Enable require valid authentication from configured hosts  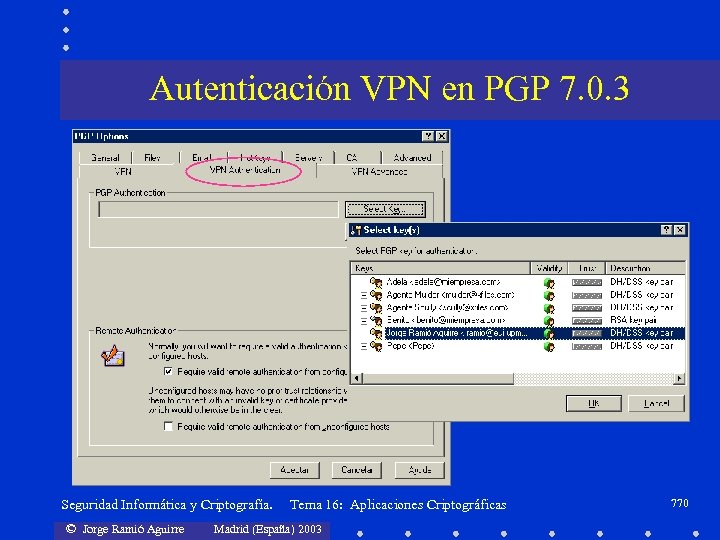[168, 371]
